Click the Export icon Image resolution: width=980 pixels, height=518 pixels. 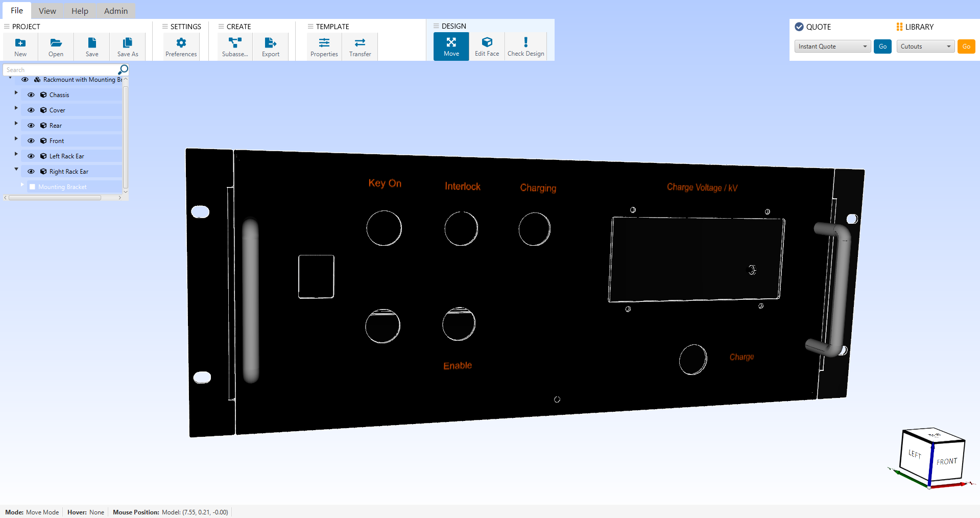tap(271, 43)
